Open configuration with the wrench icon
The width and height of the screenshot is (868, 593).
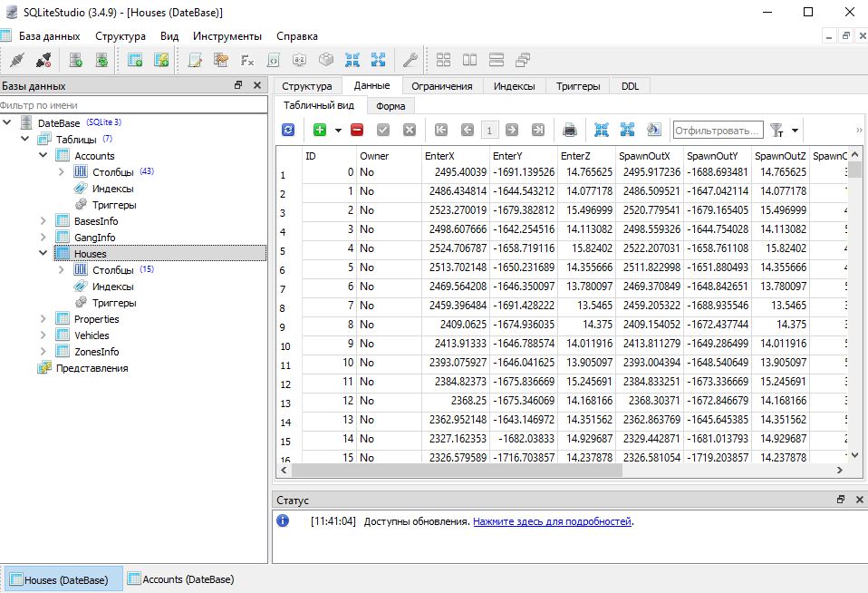(410, 60)
